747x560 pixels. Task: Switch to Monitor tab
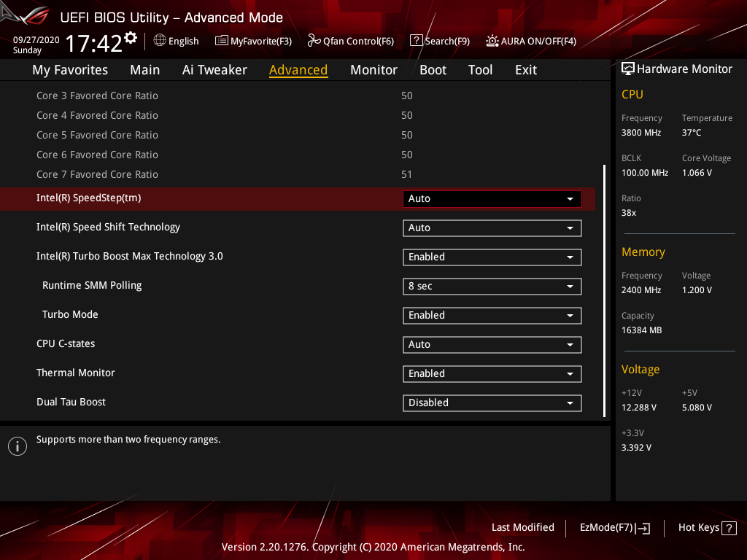[x=373, y=70]
